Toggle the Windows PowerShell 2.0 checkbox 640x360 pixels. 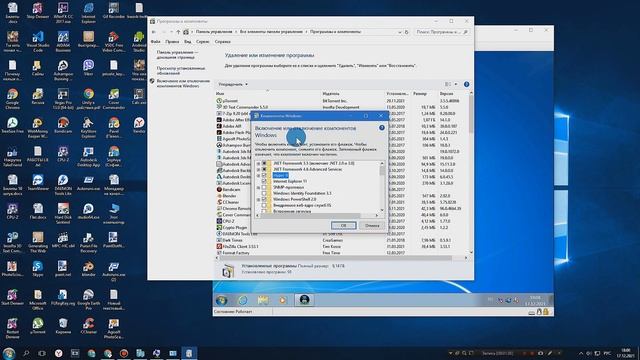(x=264, y=199)
